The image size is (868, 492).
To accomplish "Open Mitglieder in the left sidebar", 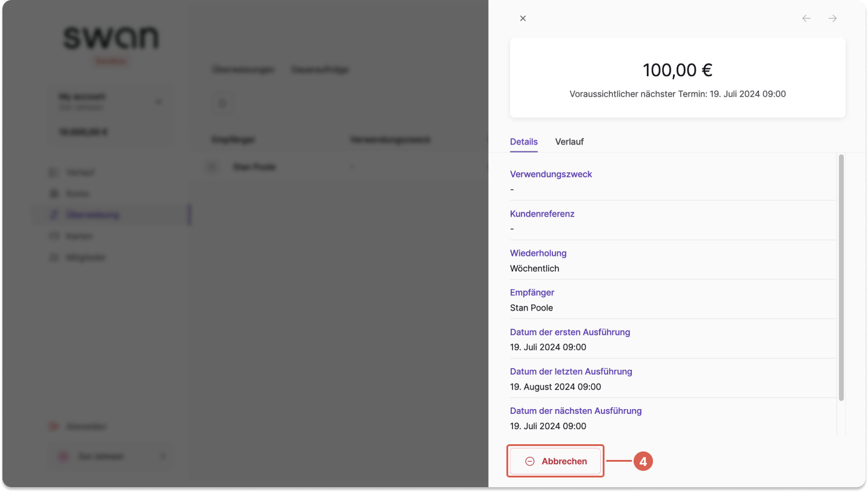I will [111, 257].
